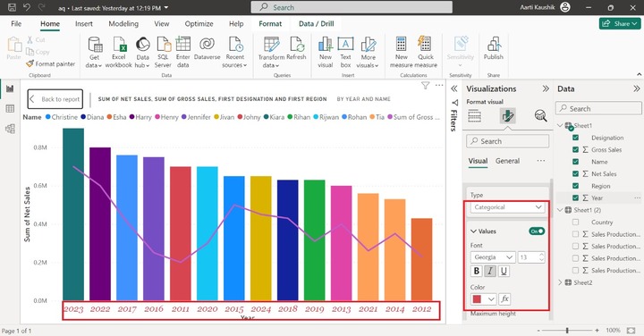Create a New measure

tap(402, 52)
